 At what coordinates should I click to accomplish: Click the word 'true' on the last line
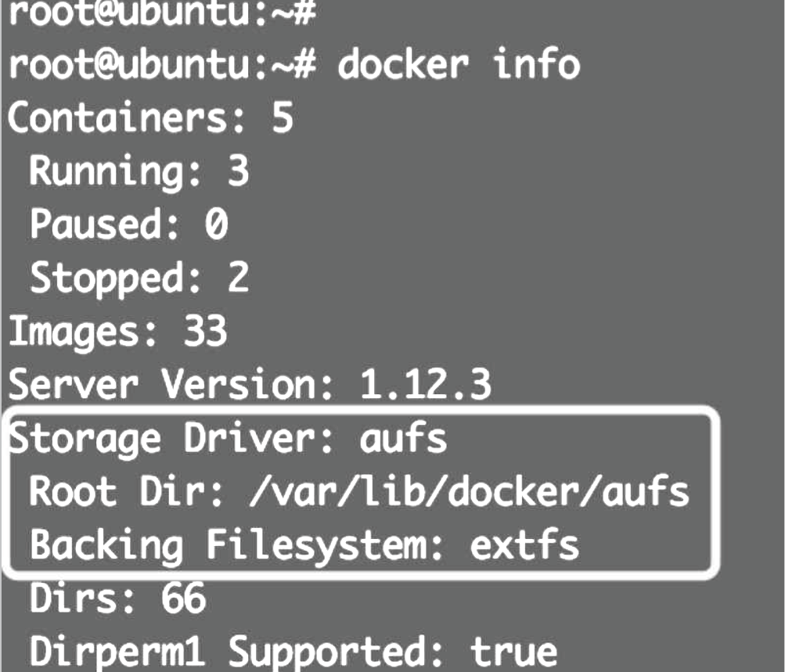coord(513,652)
